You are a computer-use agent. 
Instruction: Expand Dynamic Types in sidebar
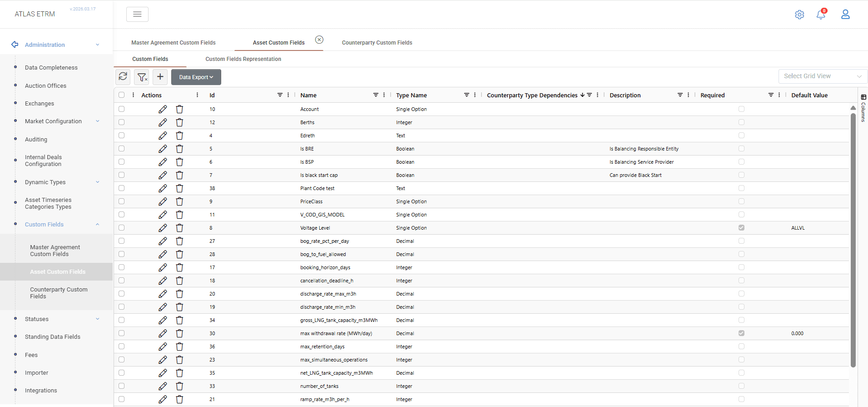[x=98, y=182]
